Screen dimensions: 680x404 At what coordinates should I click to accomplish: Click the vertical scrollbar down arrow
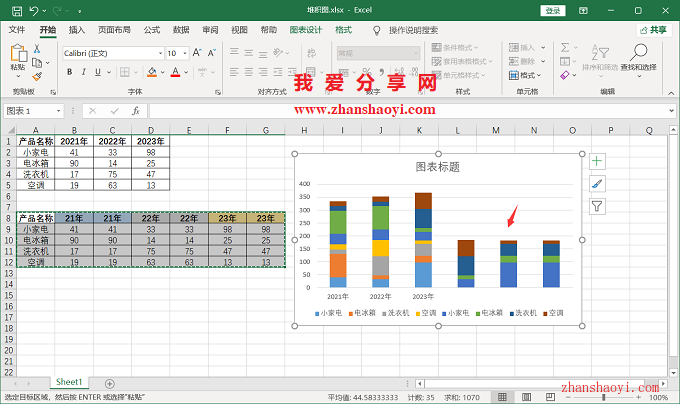(673, 372)
